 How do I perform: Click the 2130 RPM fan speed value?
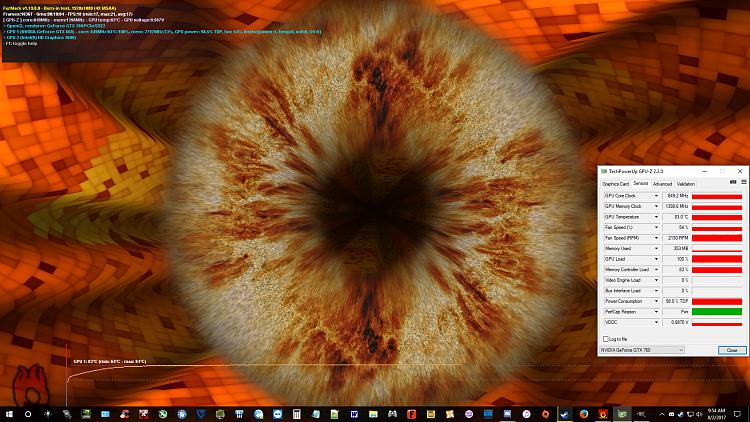675,238
